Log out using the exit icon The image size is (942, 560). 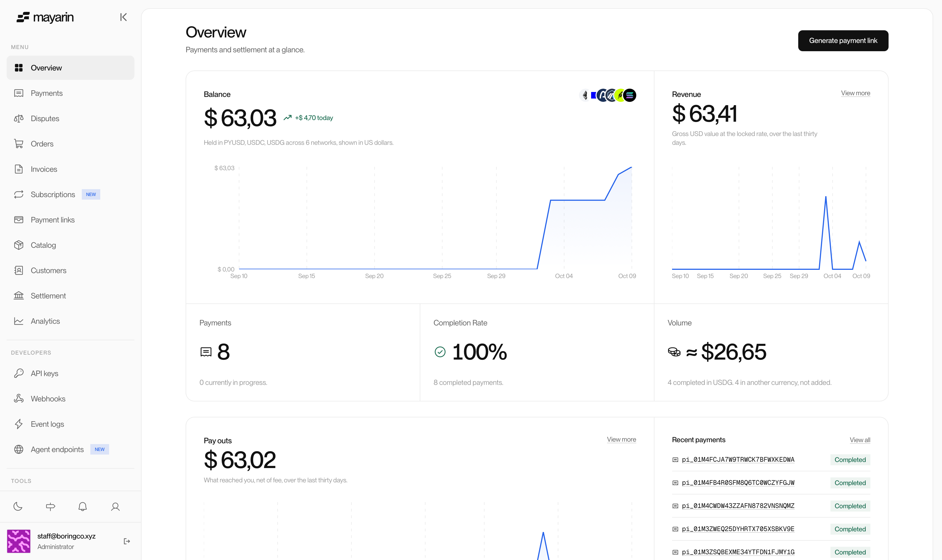coord(127,541)
